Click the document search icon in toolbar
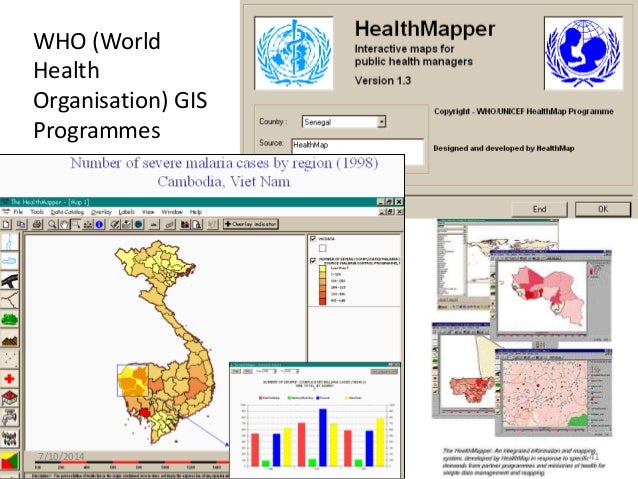 tap(197, 224)
